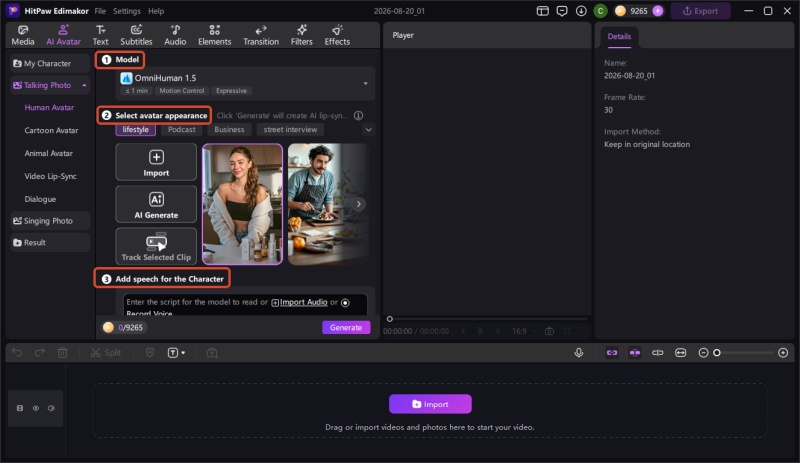Open the OmniHuman 1.5 model dropdown

(x=245, y=83)
